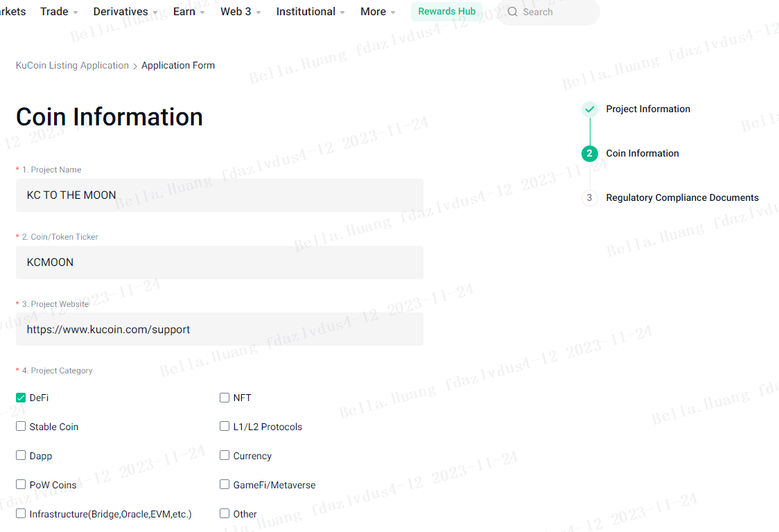This screenshot has width=779, height=532.
Task: Click the Search input box
Action: tap(548, 11)
